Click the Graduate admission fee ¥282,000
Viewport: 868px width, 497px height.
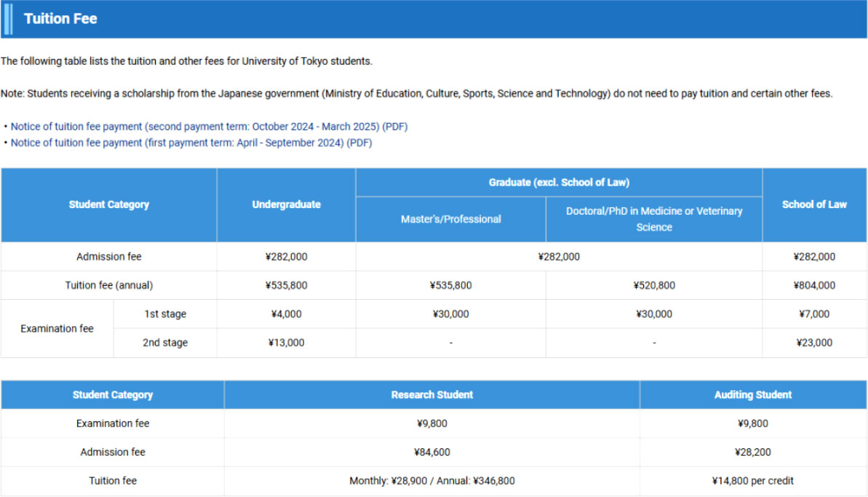(x=559, y=257)
